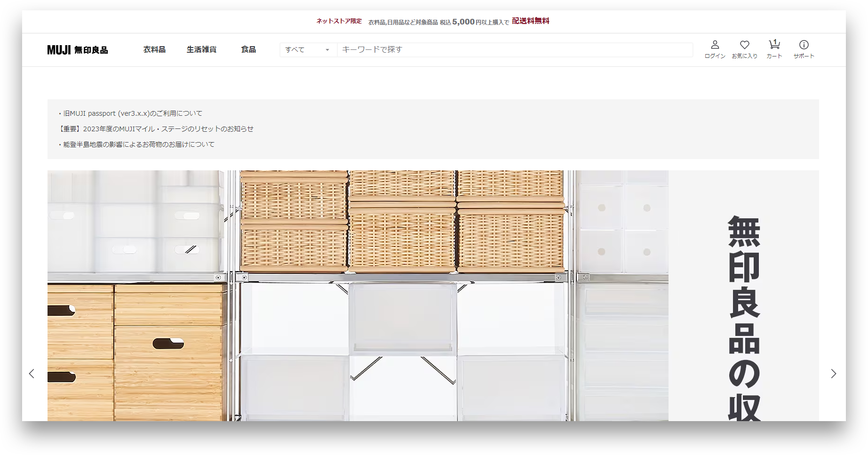Go to the previous carousel slide
The image size is (868, 455).
tap(32, 374)
